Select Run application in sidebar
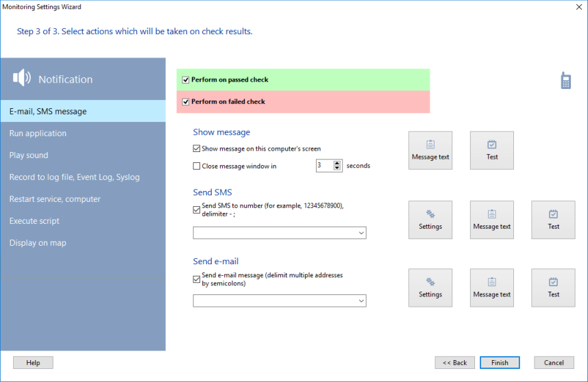This screenshot has height=382, width=588. coord(38,133)
